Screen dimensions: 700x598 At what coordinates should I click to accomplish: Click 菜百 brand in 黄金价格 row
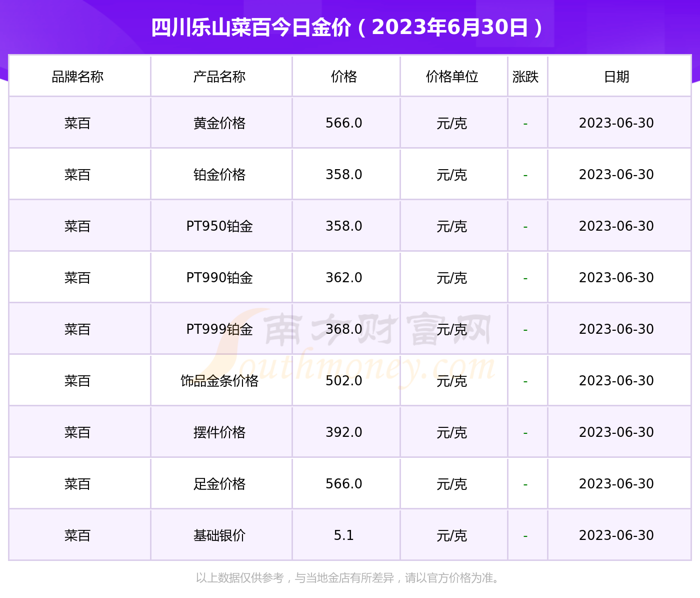point(77,123)
